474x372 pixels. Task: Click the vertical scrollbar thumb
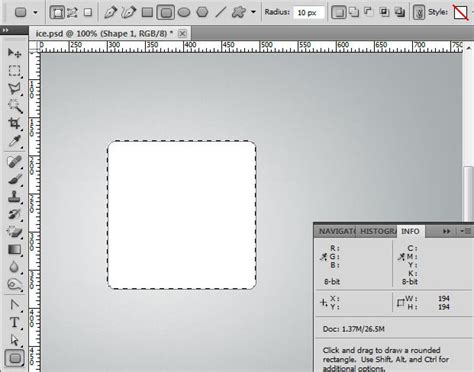469,194
